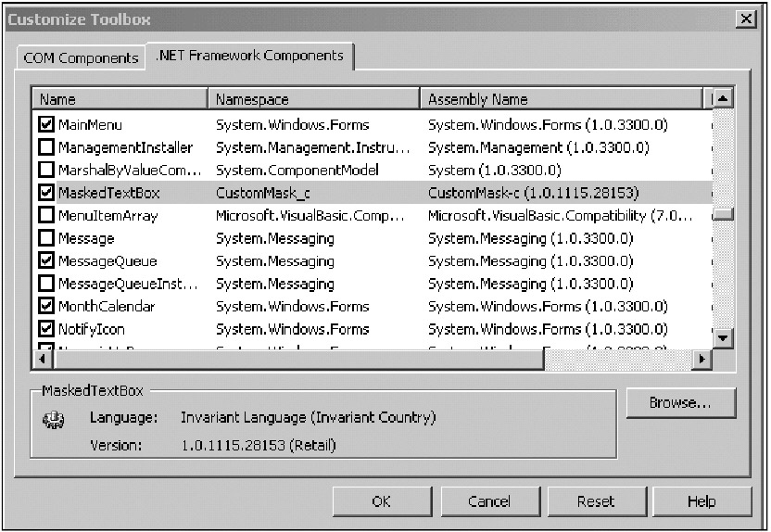This screenshot has width=771, height=532.
Task: Enable the Message component checkbox
Action: 46,238
